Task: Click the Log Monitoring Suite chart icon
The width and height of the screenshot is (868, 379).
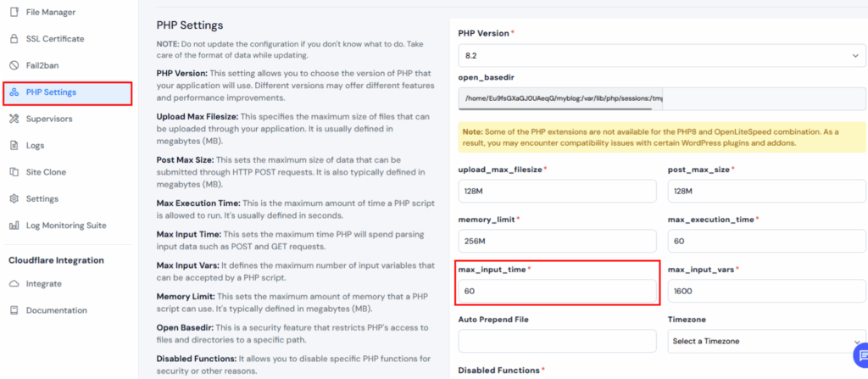Action: (14, 226)
